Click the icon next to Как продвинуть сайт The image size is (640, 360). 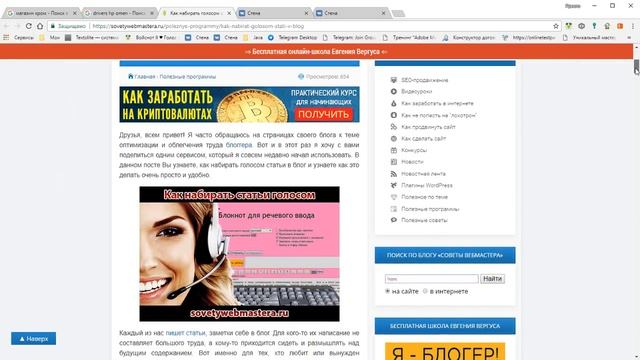point(393,127)
